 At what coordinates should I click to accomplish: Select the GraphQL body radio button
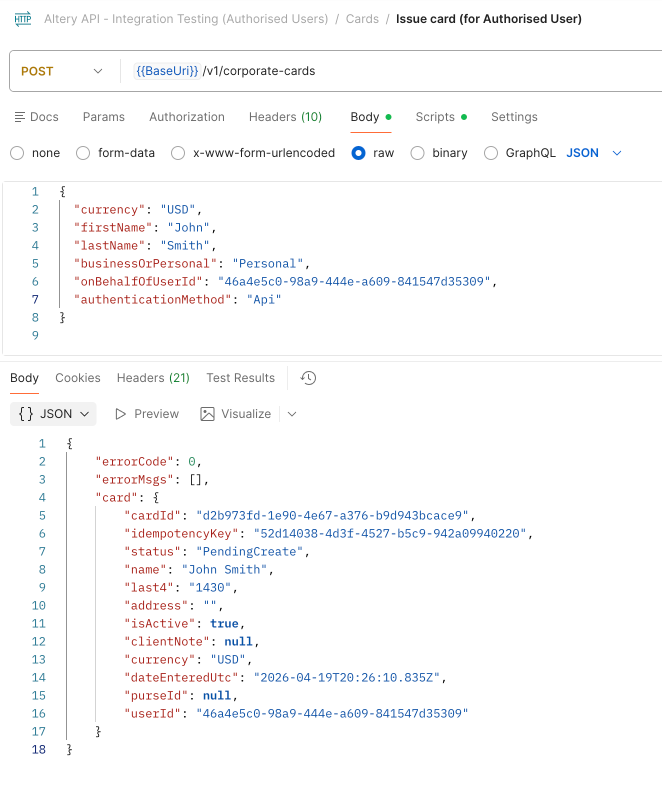pos(491,153)
